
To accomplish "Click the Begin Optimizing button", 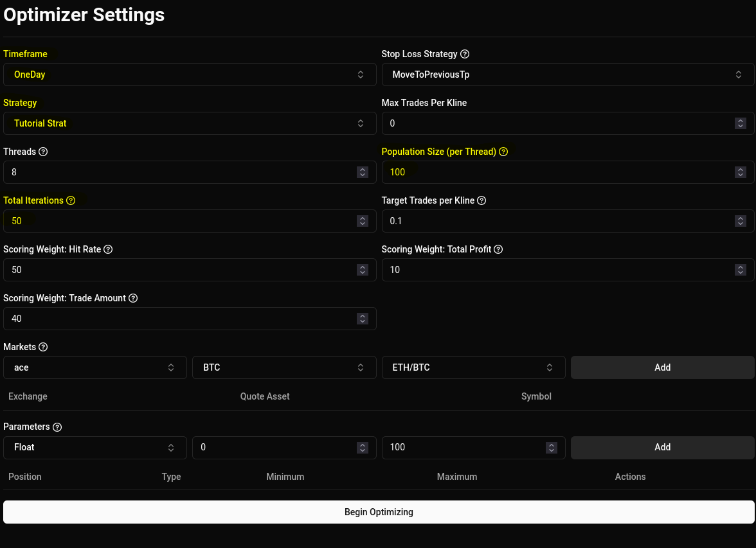I will (x=379, y=512).
